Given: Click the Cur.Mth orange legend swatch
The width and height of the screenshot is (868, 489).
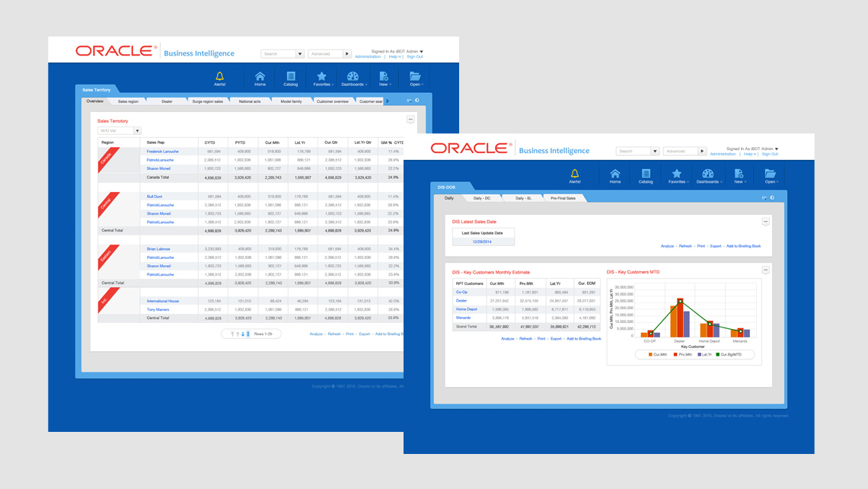Looking at the screenshot, I should pyautogui.click(x=649, y=354).
